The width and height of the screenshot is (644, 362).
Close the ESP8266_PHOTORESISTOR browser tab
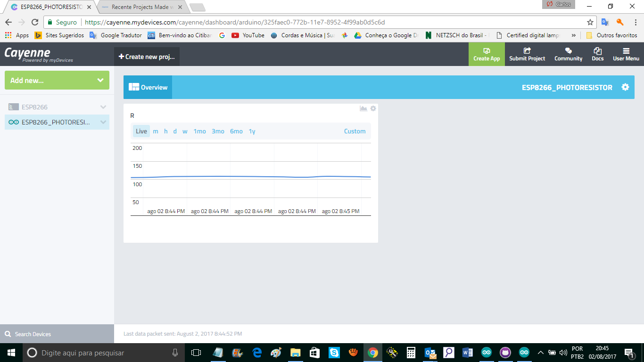click(89, 7)
